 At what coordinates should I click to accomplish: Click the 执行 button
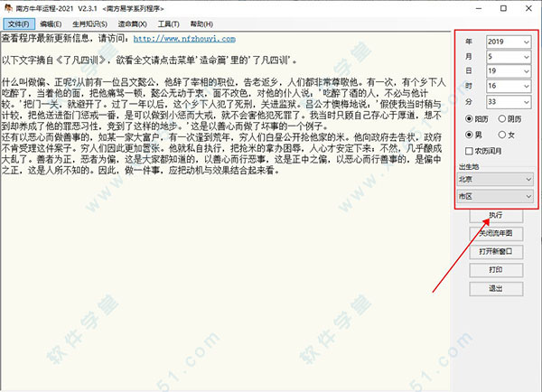coord(495,217)
